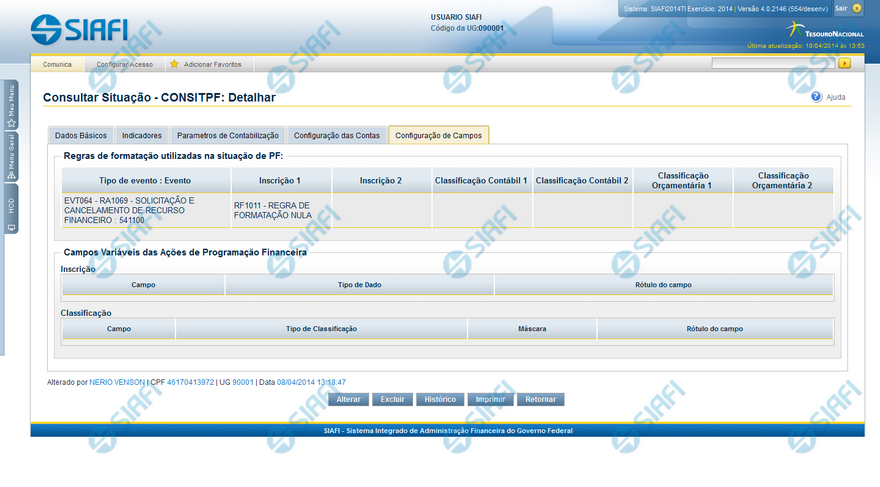This screenshot has width=880, height=487.
Task: Open the Configuração das Contas tab
Action: point(337,135)
